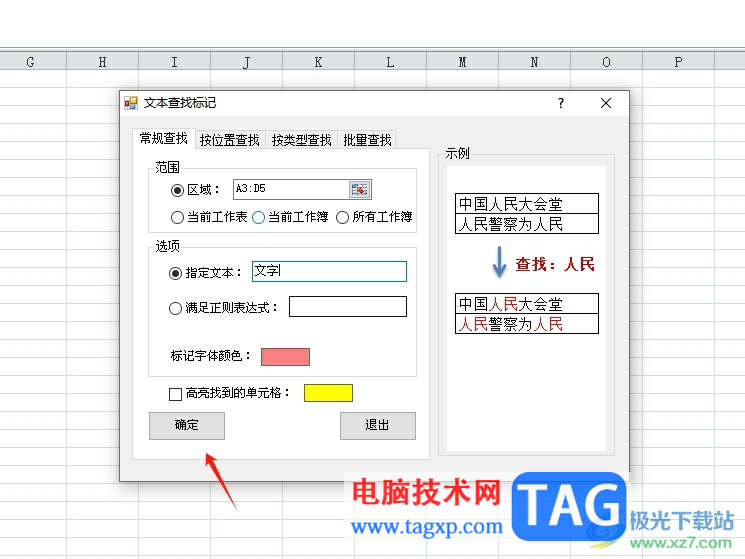Select column I header in the spreadsheet

(x=174, y=62)
